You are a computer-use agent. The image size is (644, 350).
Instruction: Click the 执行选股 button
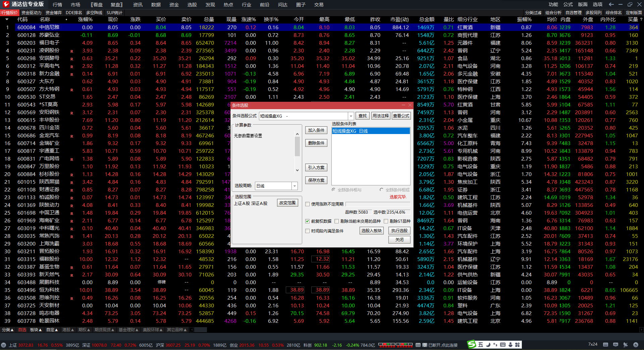pyautogui.click(x=399, y=231)
